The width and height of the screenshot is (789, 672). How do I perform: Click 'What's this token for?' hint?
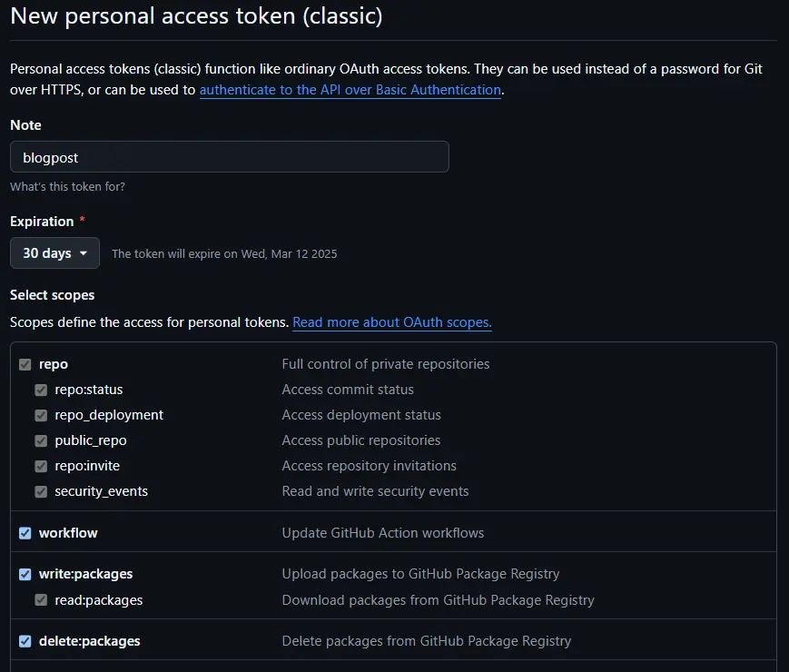(67, 187)
